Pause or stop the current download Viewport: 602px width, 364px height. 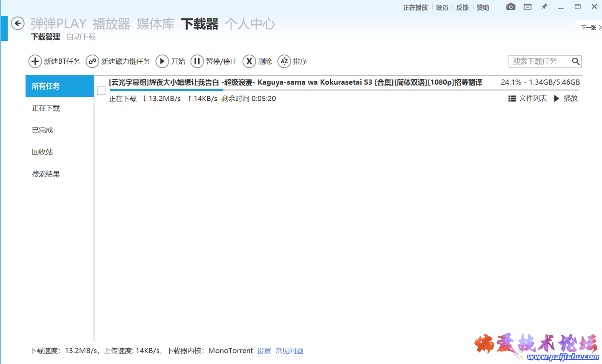coord(214,61)
